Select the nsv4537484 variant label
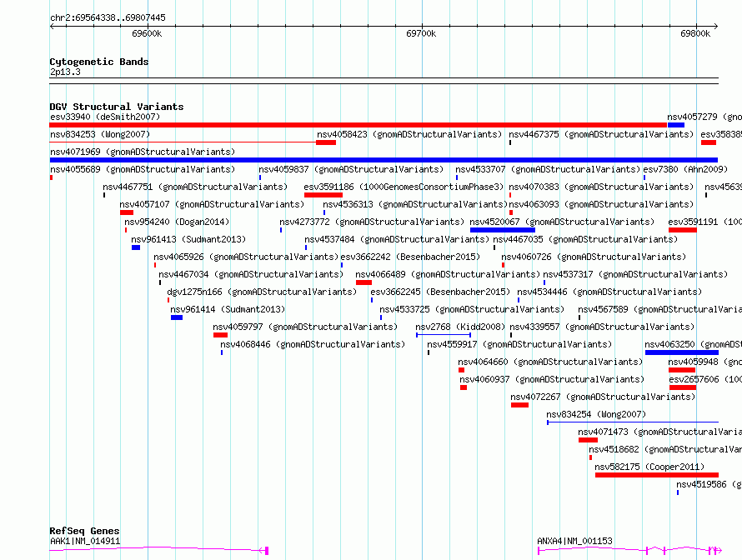The height and width of the screenshot is (560, 742). (397, 239)
